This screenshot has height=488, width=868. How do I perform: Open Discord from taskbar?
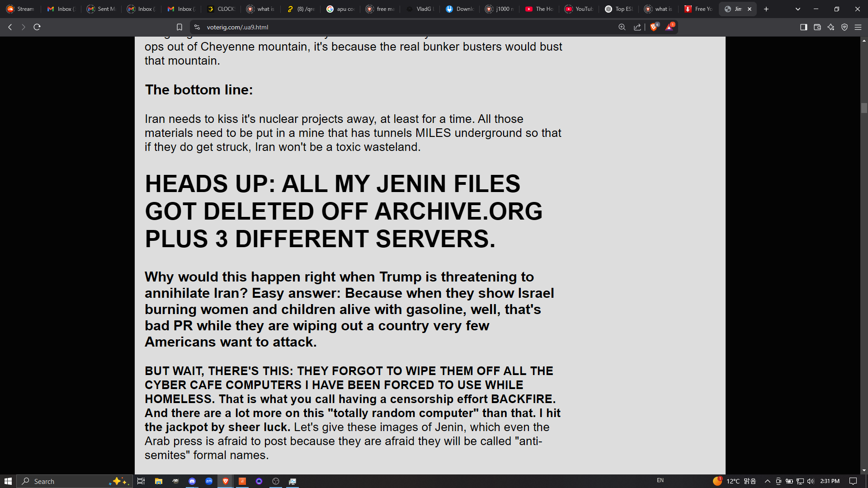click(192, 481)
